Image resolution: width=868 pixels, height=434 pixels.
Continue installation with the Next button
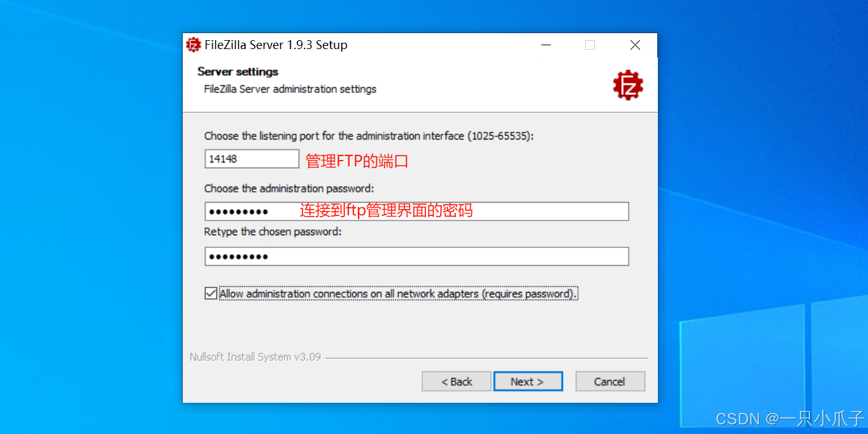coord(527,382)
